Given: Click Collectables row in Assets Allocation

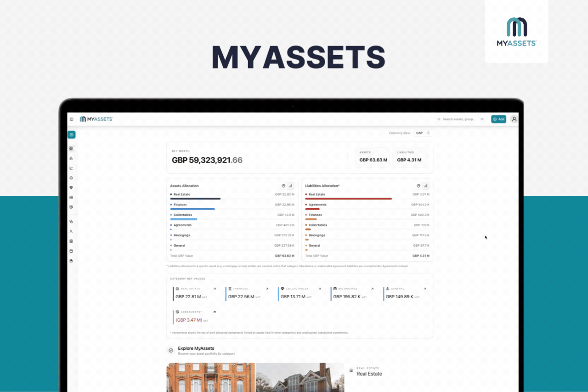Looking at the screenshot, I should (x=232, y=216).
